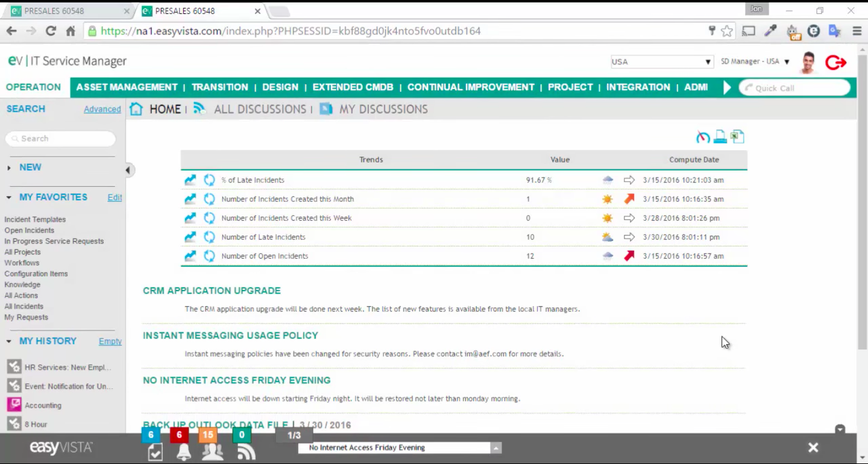The width and height of the screenshot is (868, 464).
Task: Open the dashboard speedometer icon above the Trends table
Action: tap(702, 137)
